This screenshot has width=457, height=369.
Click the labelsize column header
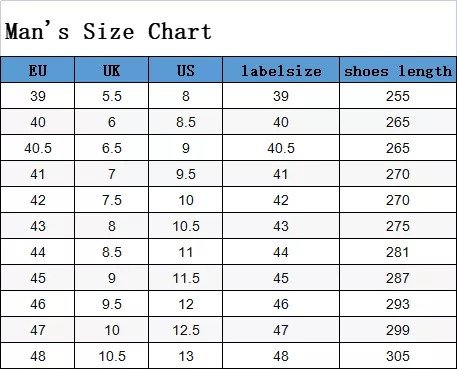[281, 70]
